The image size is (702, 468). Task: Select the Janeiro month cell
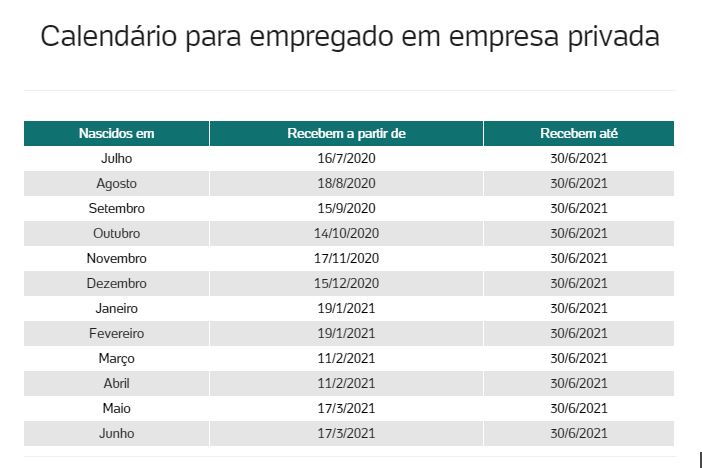pyautogui.click(x=116, y=308)
